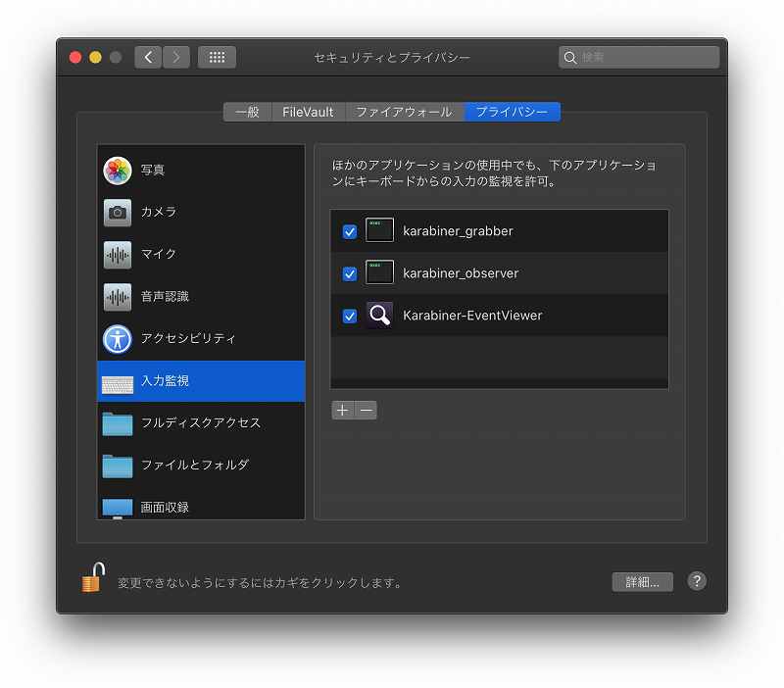Click the フルディスクアクセス label

pyautogui.click(x=201, y=423)
